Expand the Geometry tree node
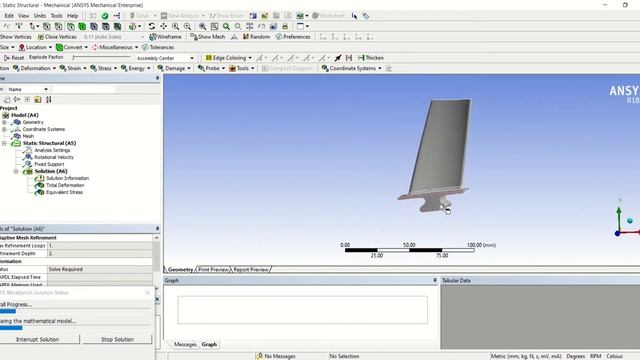 4,122
